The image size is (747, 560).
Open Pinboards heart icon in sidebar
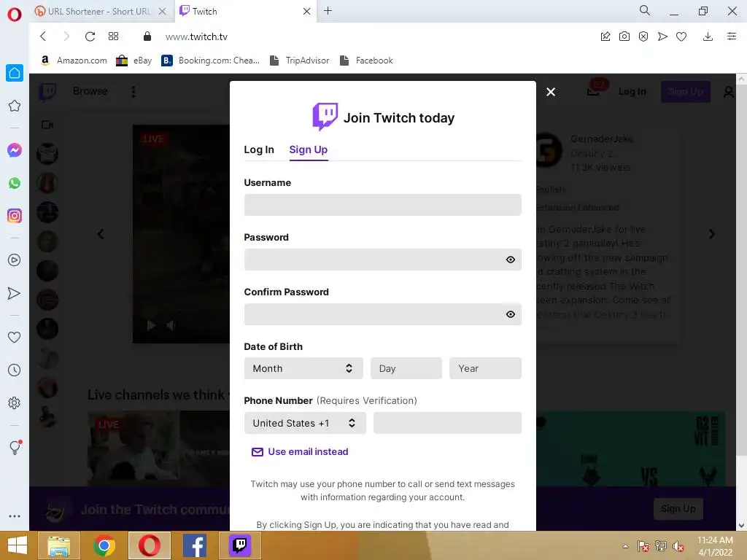pos(15,337)
